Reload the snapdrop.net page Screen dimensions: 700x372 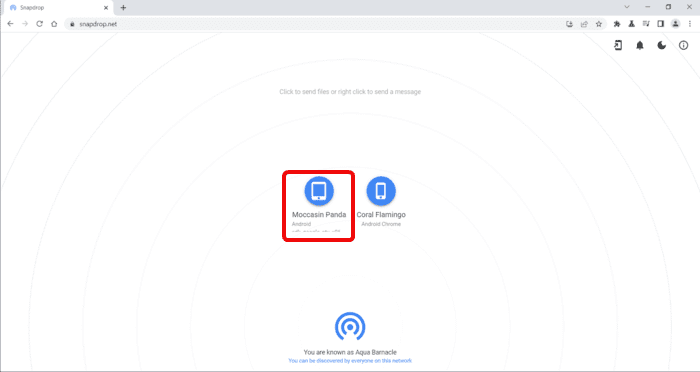coord(39,24)
